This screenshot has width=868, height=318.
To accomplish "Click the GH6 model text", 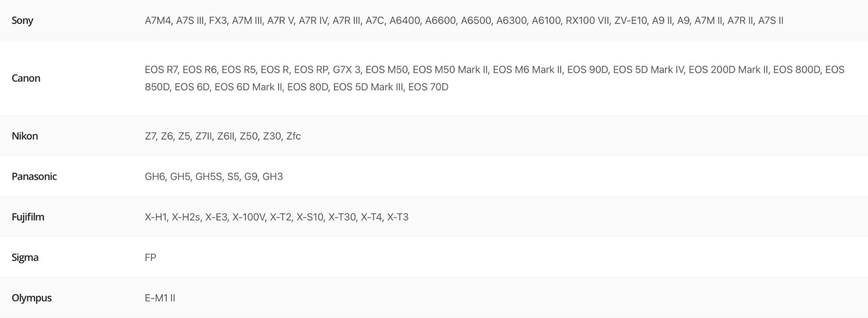I will coord(155,176).
